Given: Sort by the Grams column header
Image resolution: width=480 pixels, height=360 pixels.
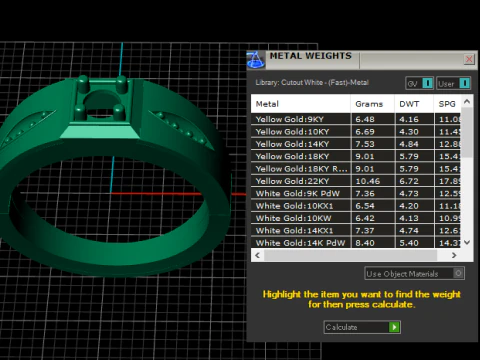Looking at the screenshot, I should coord(372,104).
